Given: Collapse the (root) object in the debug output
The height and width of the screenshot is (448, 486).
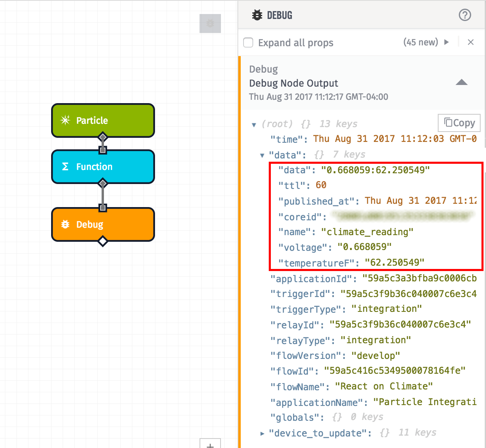Looking at the screenshot, I should pos(254,124).
